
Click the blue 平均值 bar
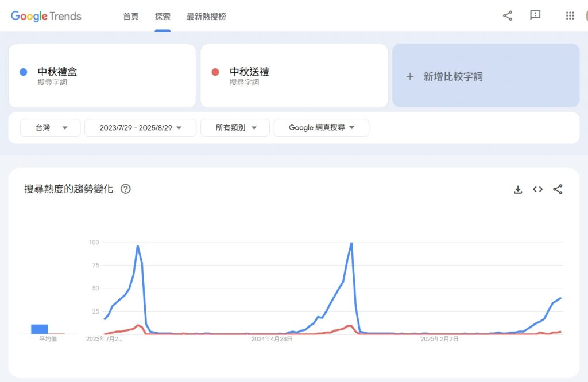click(40, 329)
